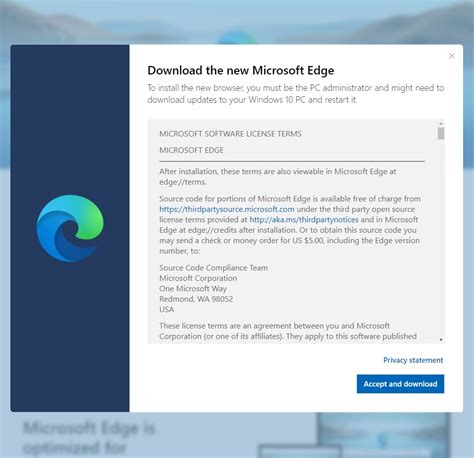Click 'Microsoft Edge is optimized for' background heading
This screenshot has width=474, height=458.
pos(89,438)
